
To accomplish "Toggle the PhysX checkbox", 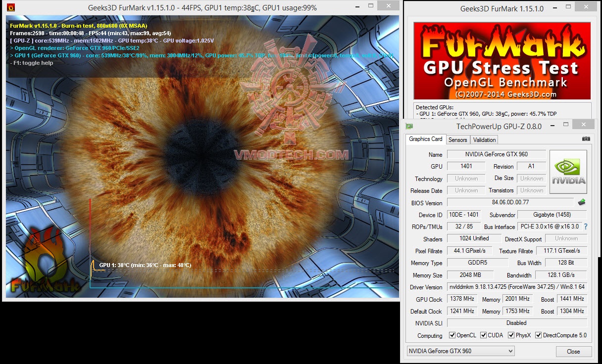I will click(511, 335).
